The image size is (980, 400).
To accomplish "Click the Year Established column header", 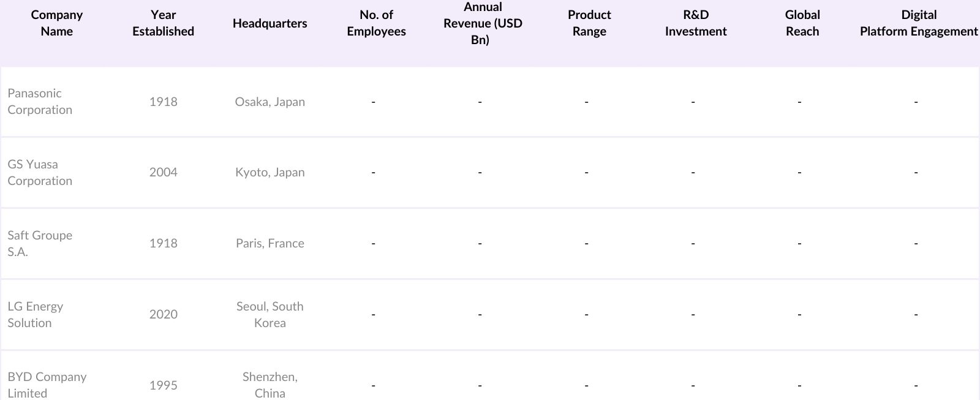I will [x=163, y=23].
